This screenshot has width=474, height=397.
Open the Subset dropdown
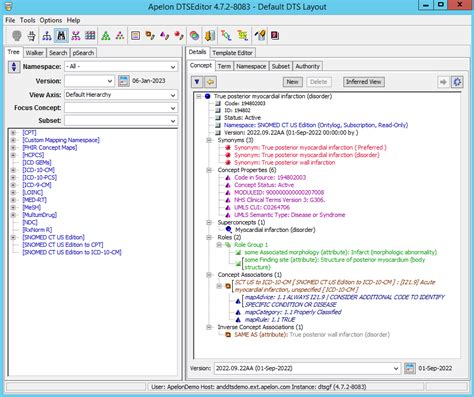point(121,121)
